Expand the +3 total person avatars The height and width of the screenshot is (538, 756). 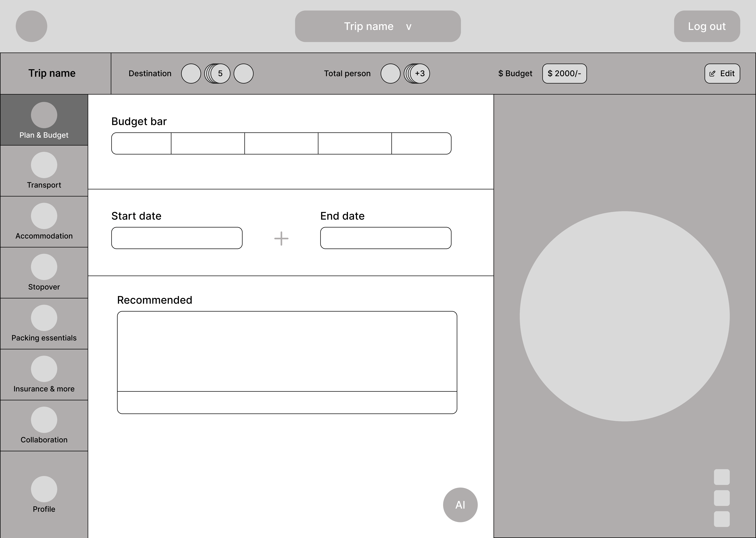420,74
